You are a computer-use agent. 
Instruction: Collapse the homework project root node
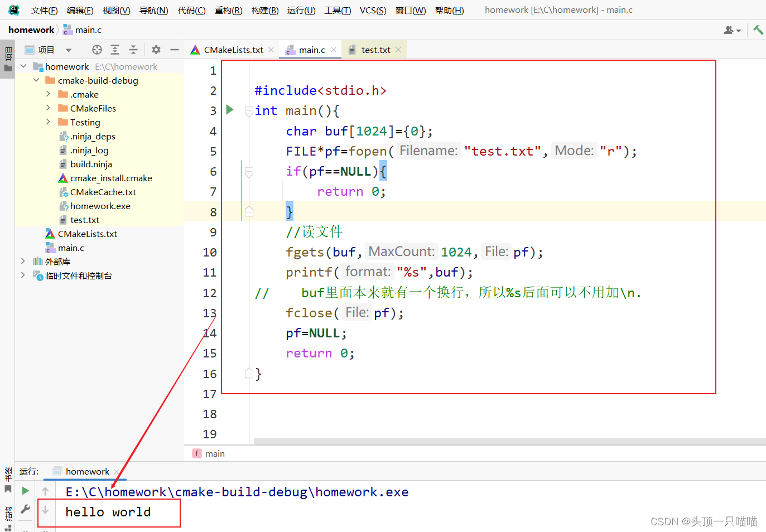point(23,66)
